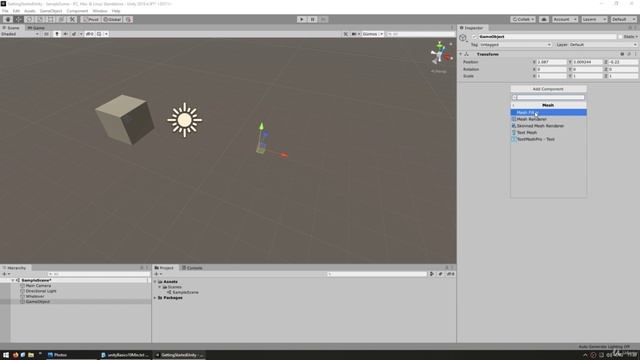Image resolution: width=640 pixels, height=360 pixels.
Task: Toggle scene effects icon
Action: [x=74, y=34]
